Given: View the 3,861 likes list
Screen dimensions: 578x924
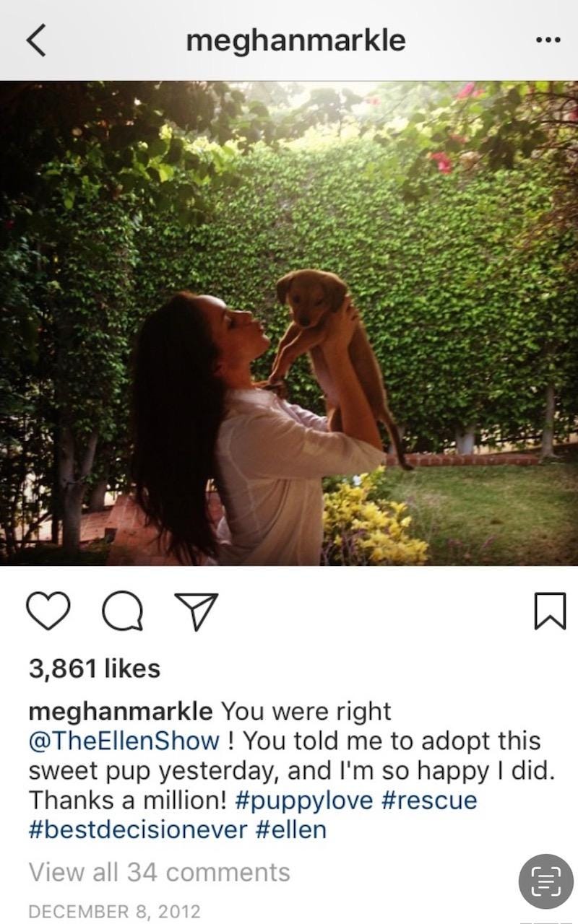Looking at the screenshot, I should [94, 668].
